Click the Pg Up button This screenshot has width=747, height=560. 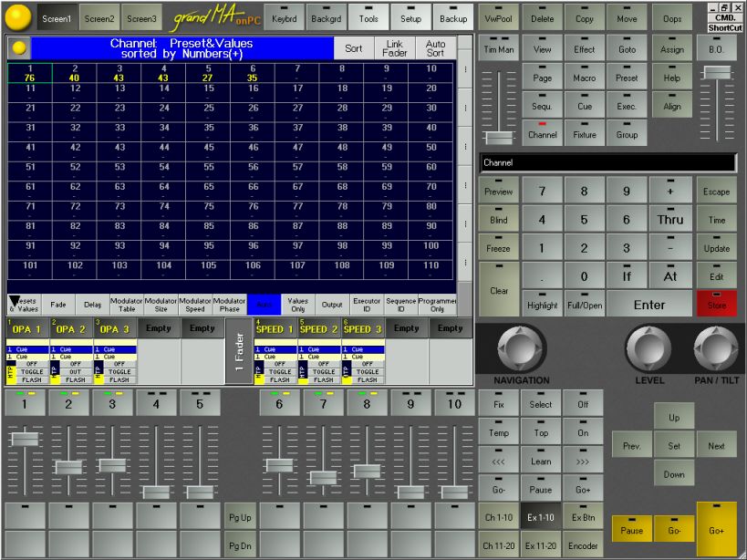pyautogui.click(x=240, y=516)
